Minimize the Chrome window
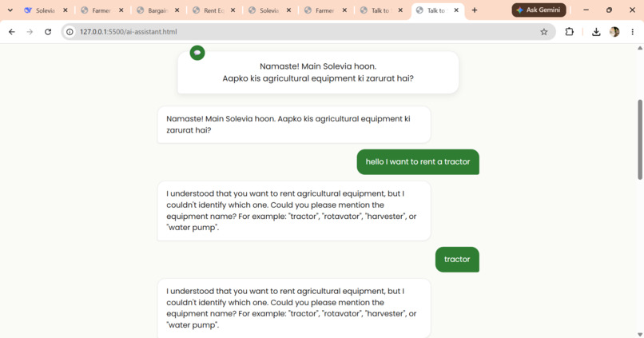Image resolution: width=644 pixels, height=338 pixels. coord(586,10)
